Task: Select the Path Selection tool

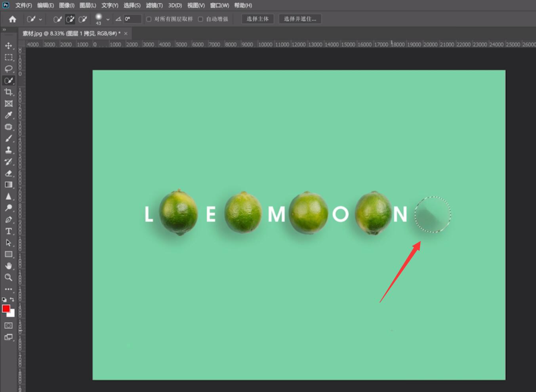Action: [x=8, y=243]
